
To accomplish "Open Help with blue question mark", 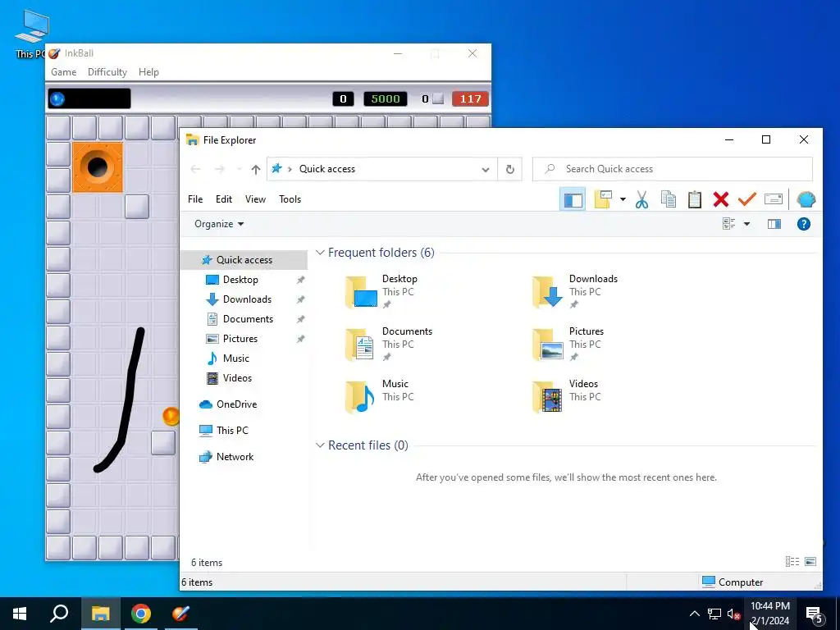I will coord(804,224).
